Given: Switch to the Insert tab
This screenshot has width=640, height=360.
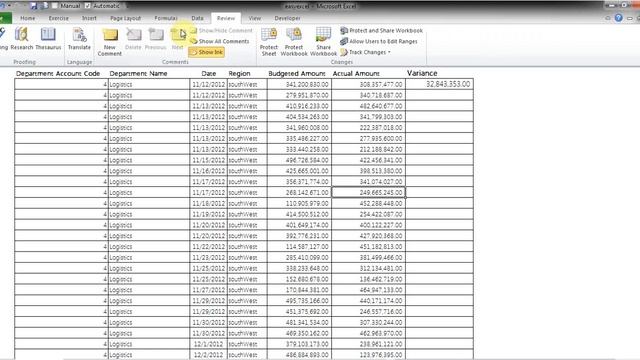Looking at the screenshot, I should (x=89, y=18).
